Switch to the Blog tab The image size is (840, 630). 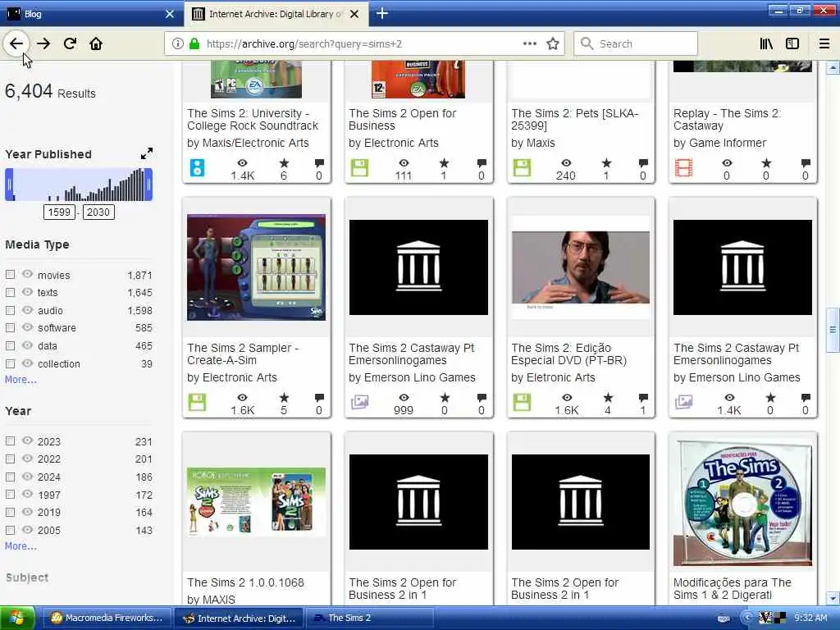pos(91,14)
